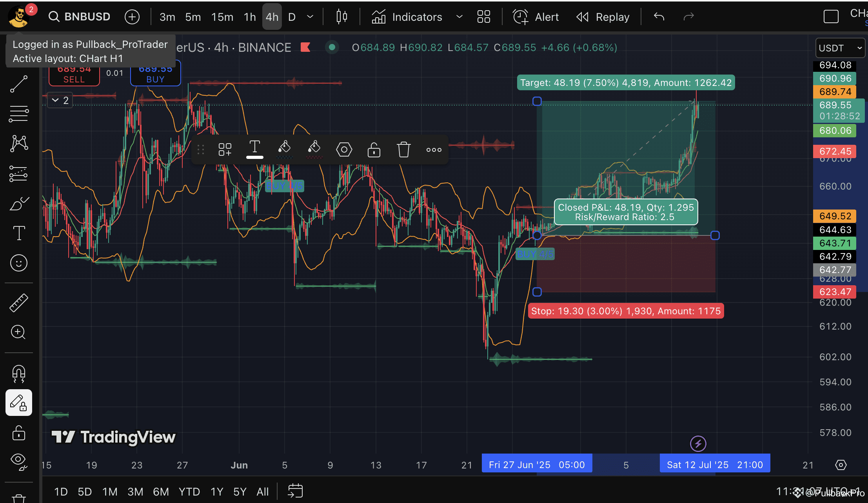Change text color in floating toolbar
The width and height of the screenshot is (868, 503).
pos(255,149)
